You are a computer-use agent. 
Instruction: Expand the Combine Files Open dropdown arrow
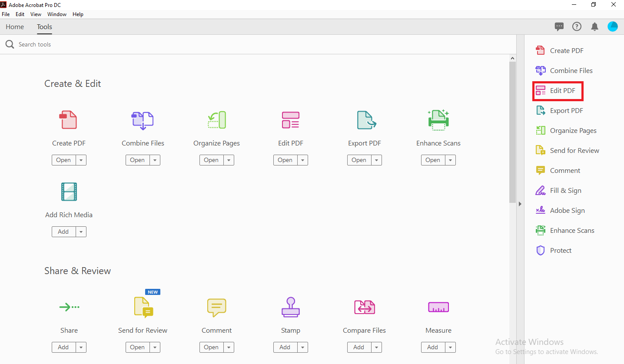coord(155,160)
